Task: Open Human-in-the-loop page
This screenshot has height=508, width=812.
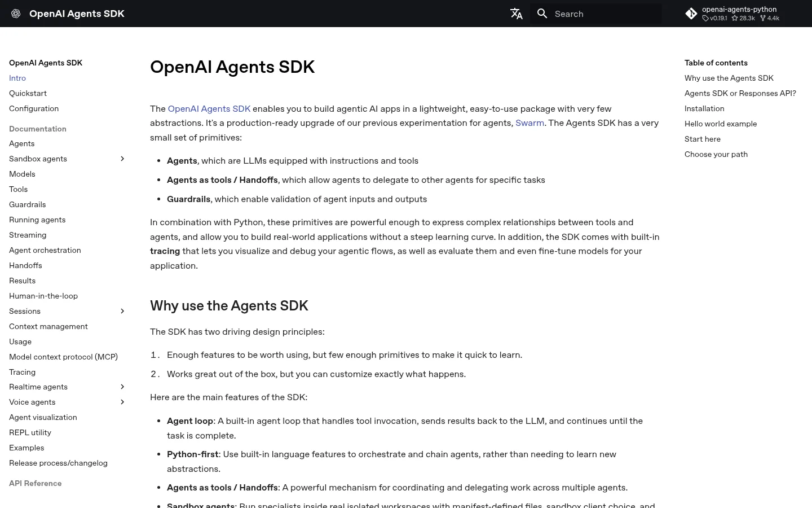Action: [x=43, y=296]
